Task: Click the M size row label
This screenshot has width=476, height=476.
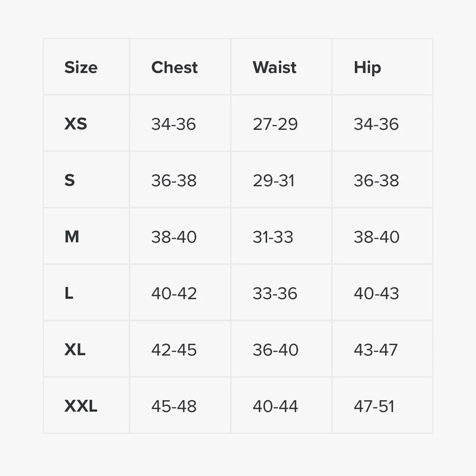Action: point(72,237)
